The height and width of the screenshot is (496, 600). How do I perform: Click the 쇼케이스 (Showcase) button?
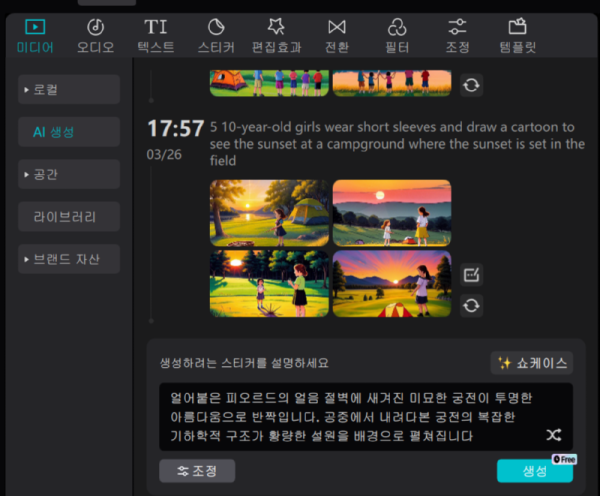[x=531, y=363]
